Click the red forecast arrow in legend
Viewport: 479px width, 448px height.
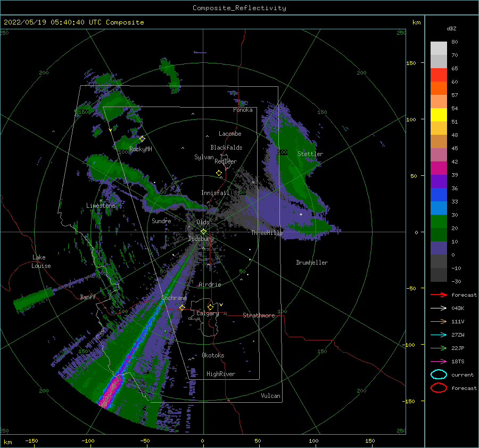click(439, 295)
